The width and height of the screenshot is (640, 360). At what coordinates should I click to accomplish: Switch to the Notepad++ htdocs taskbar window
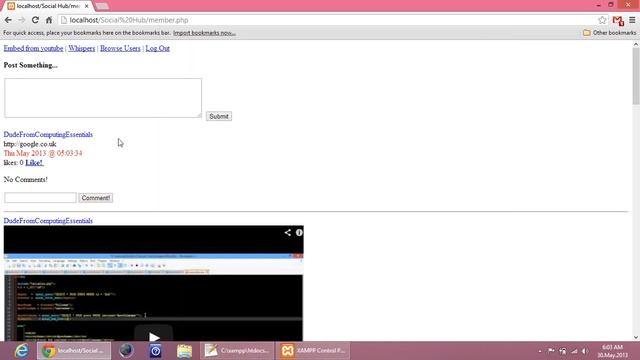(x=237, y=351)
